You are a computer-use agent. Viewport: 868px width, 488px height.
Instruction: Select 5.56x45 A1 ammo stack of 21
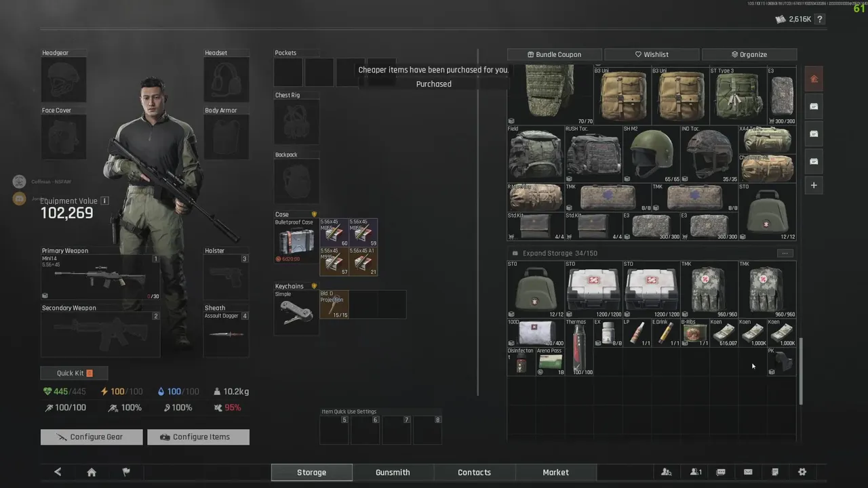pos(363,262)
